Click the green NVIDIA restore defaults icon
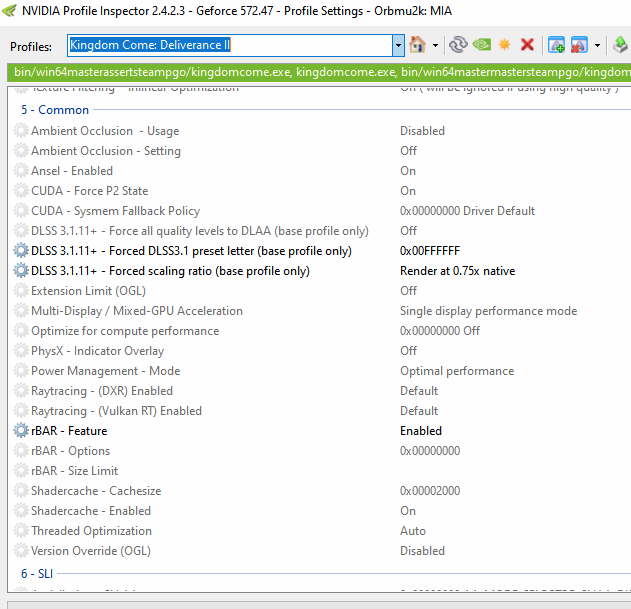This screenshot has height=609, width=631. (x=482, y=44)
